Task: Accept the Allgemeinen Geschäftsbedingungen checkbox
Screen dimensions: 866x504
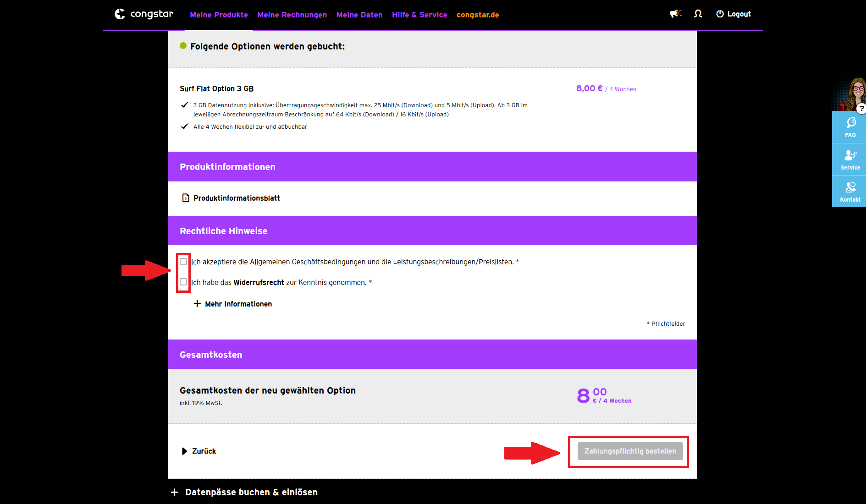Action: pos(183,262)
